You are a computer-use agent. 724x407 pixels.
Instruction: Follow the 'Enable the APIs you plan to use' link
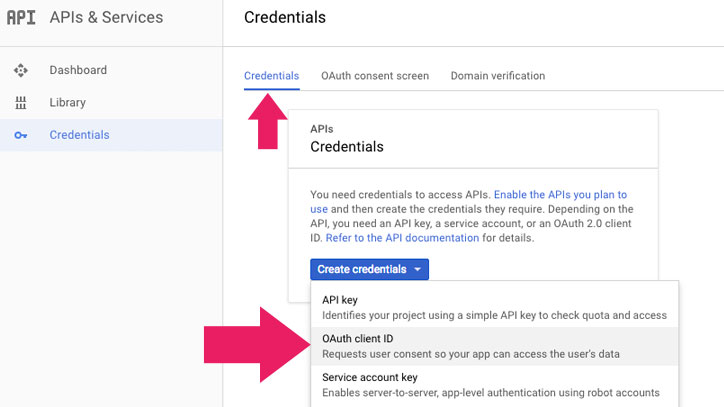coord(560,194)
